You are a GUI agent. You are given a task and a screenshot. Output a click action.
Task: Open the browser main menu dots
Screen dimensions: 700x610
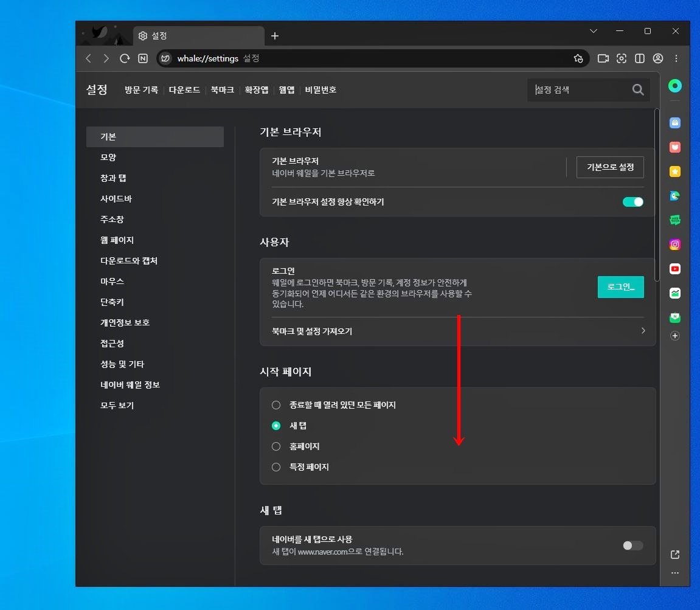coord(676,58)
